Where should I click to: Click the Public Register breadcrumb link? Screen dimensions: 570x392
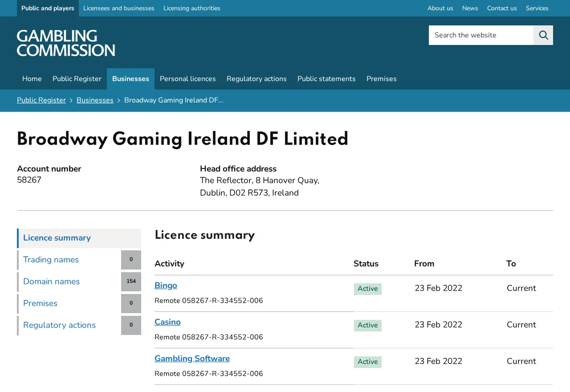click(x=41, y=100)
